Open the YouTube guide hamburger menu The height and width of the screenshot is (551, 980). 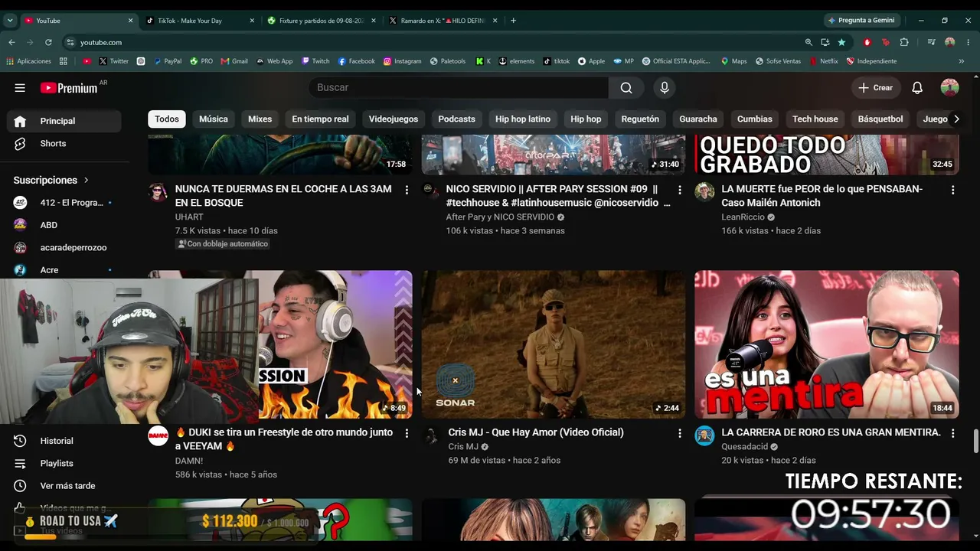point(20,88)
